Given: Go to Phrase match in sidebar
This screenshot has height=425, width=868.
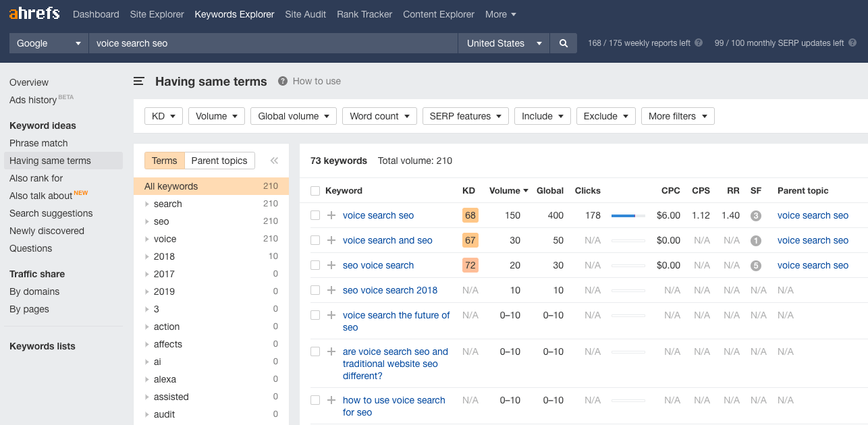Looking at the screenshot, I should point(38,143).
